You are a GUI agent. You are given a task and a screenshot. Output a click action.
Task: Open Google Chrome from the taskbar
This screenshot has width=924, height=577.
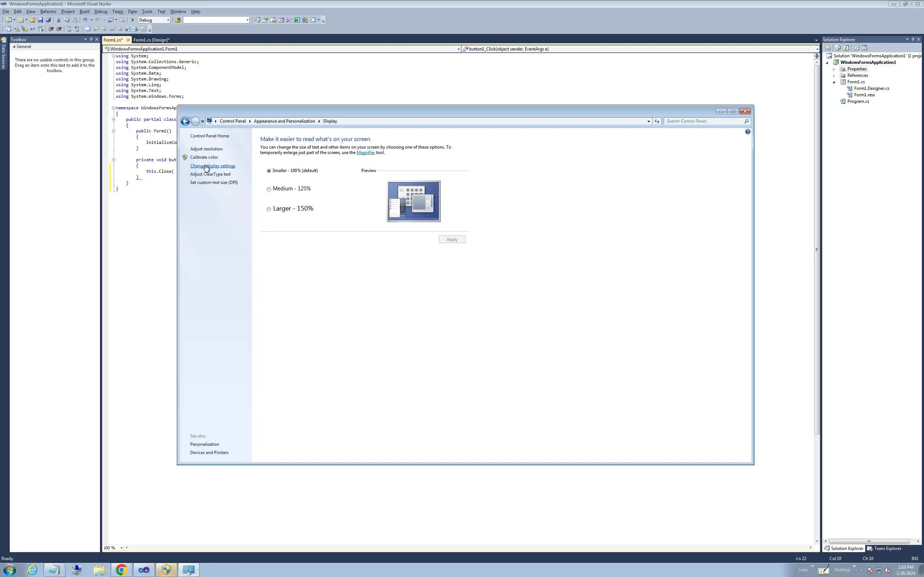pyautogui.click(x=121, y=570)
